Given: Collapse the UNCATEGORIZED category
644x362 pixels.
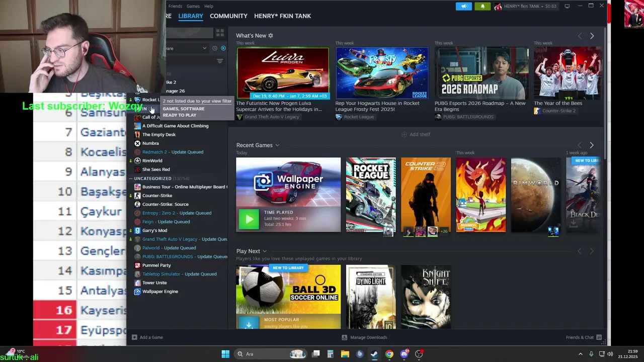Looking at the screenshot, I should [131, 178].
